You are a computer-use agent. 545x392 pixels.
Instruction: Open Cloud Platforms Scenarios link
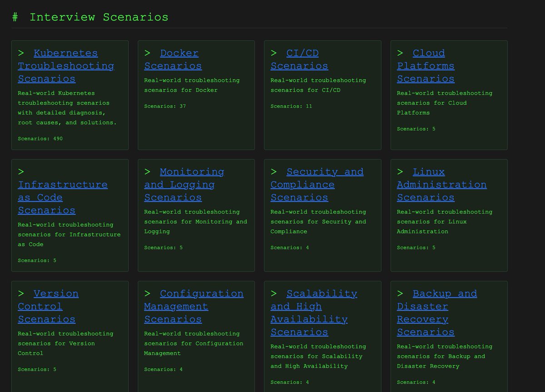click(426, 66)
